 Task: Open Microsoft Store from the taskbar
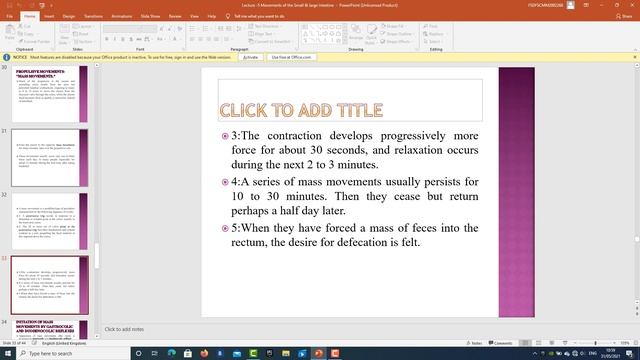point(188,353)
